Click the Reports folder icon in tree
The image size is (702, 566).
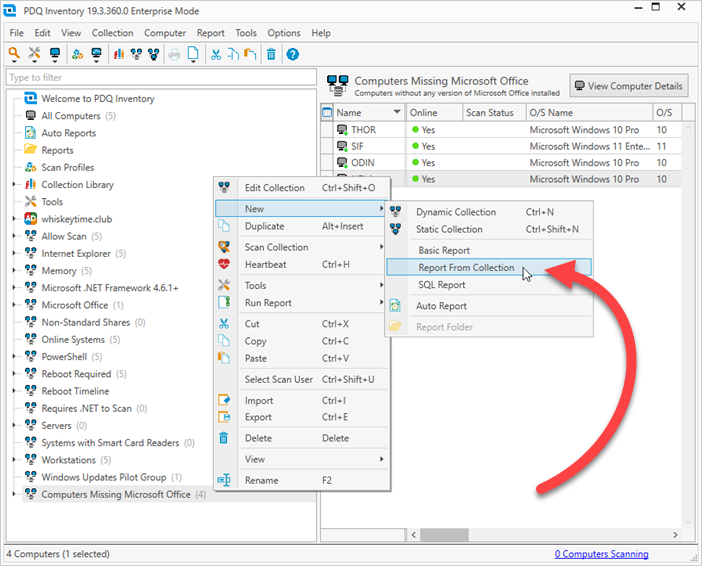(x=30, y=149)
